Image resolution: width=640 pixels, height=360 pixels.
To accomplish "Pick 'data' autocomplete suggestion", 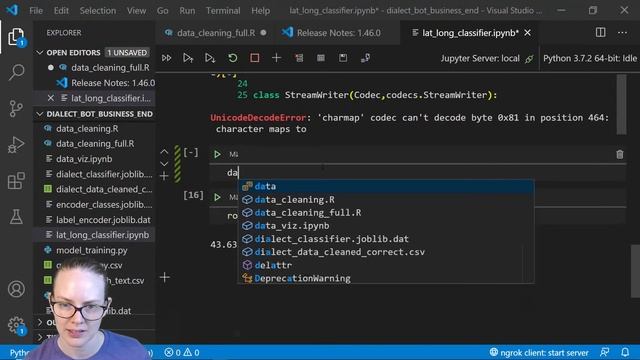I will tap(386, 186).
